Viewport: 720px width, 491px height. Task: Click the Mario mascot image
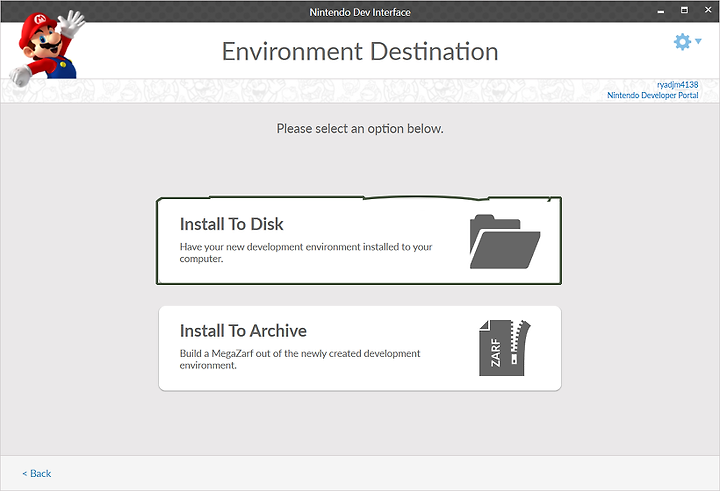[47, 47]
